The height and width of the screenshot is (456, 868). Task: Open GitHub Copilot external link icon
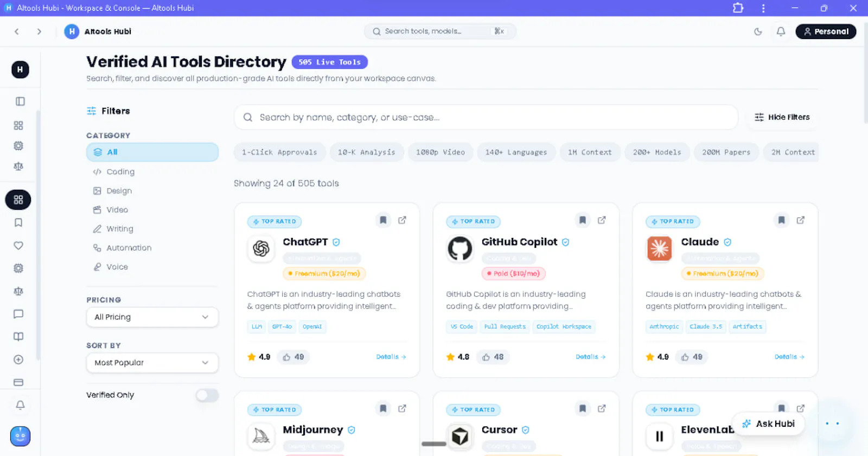[x=602, y=220]
